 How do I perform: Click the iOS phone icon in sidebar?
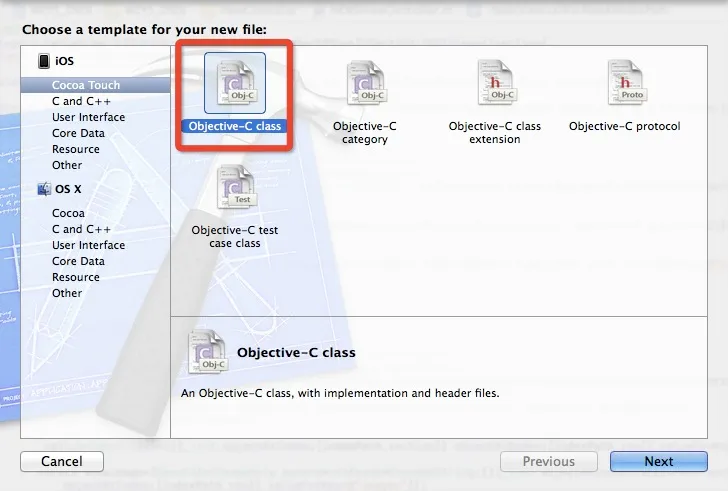pyautogui.click(x=44, y=61)
